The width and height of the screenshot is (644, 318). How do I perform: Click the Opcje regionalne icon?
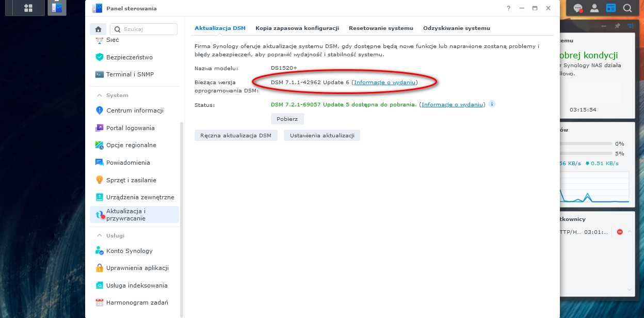pos(100,145)
